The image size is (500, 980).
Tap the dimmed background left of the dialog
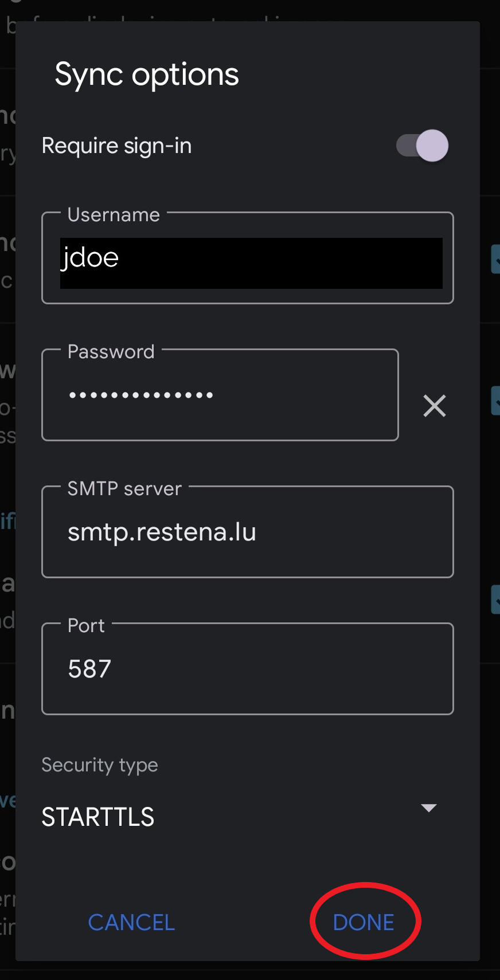7,487
